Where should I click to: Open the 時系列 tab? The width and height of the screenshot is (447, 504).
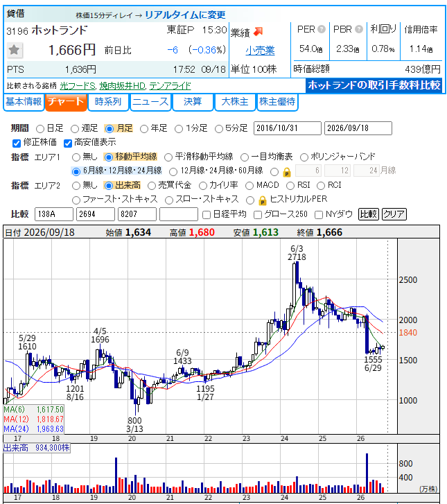point(108,102)
